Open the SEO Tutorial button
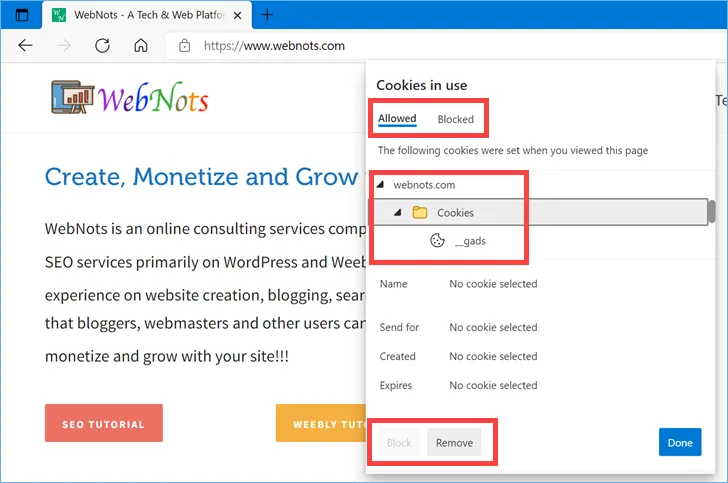728x483 pixels. 104,423
